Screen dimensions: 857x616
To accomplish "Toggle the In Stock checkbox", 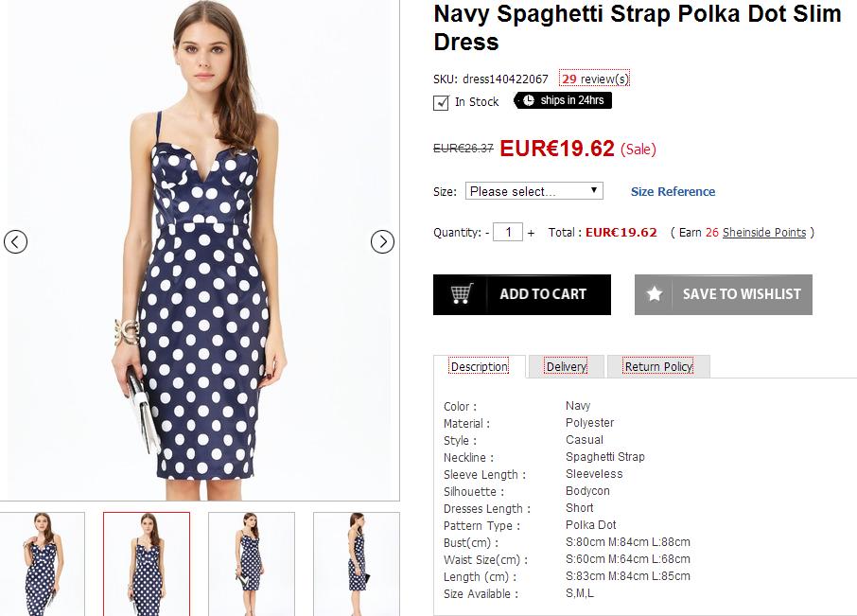I will [x=441, y=102].
